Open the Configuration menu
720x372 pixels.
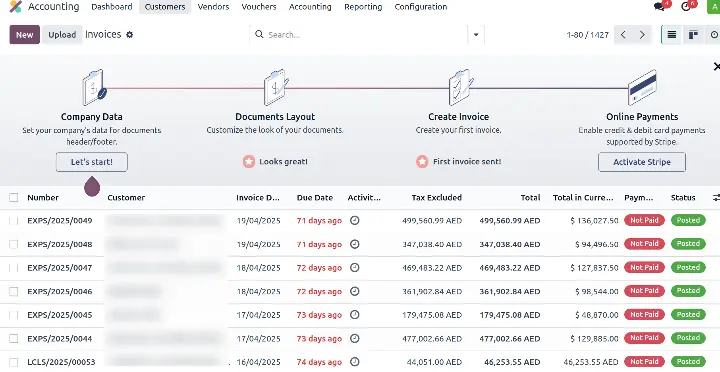pos(421,7)
